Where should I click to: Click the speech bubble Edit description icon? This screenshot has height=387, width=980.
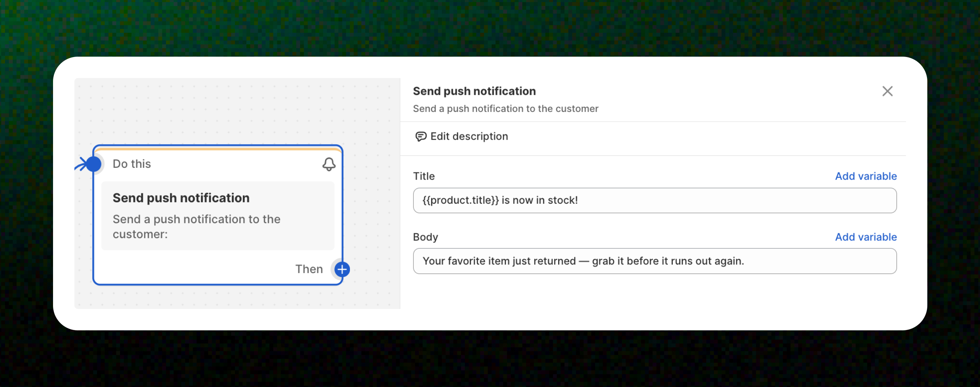click(x=420, y=136)
